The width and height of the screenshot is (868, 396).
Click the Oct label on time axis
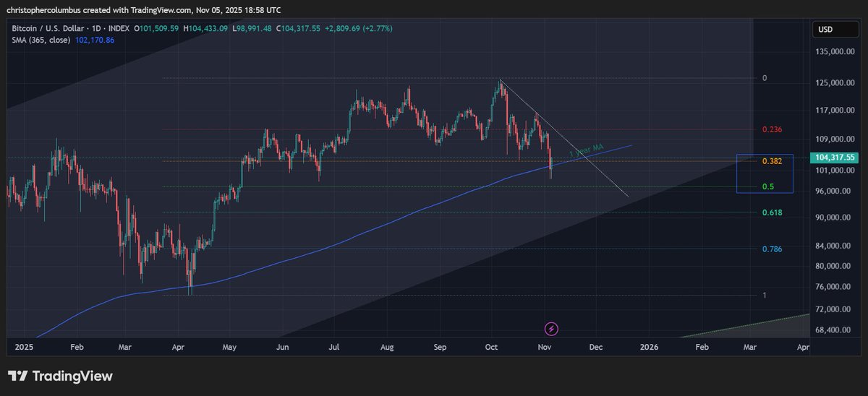[492, 348]
